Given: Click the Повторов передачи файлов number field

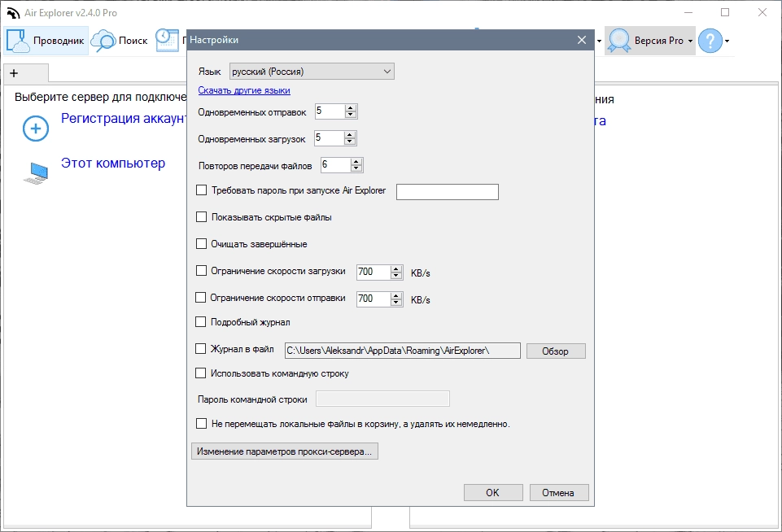Looking at the screenshot, I should [335, 165].
